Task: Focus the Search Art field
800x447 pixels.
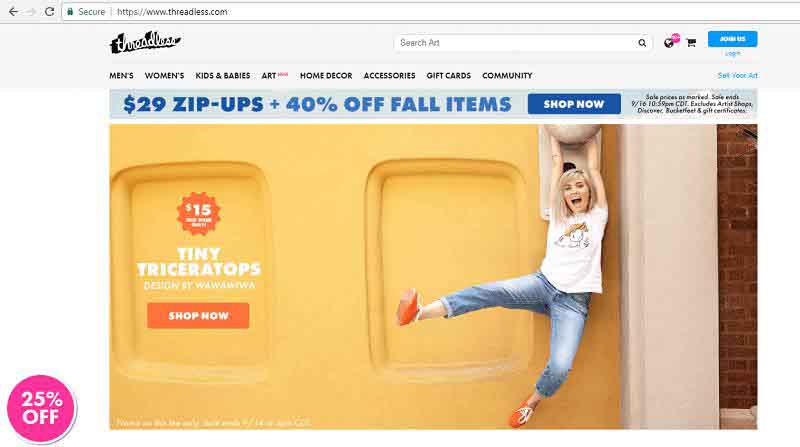Action: [x=515, y=43]
